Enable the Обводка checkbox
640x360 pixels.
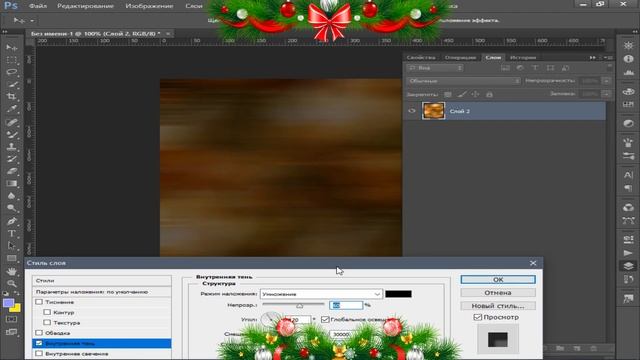[39, 333]
